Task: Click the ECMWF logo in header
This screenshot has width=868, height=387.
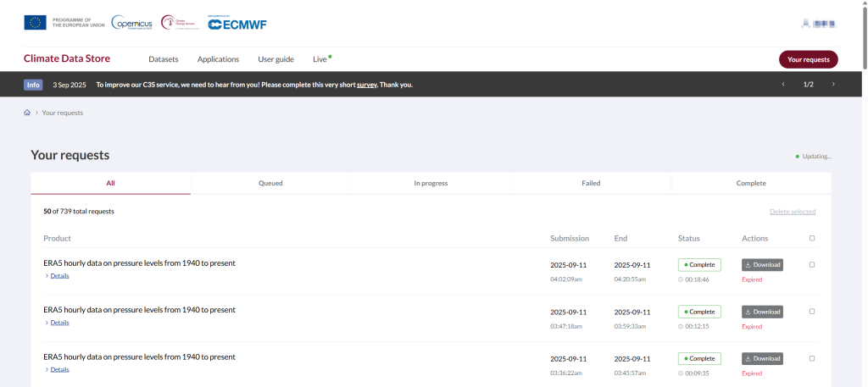Action: (237, 24)
